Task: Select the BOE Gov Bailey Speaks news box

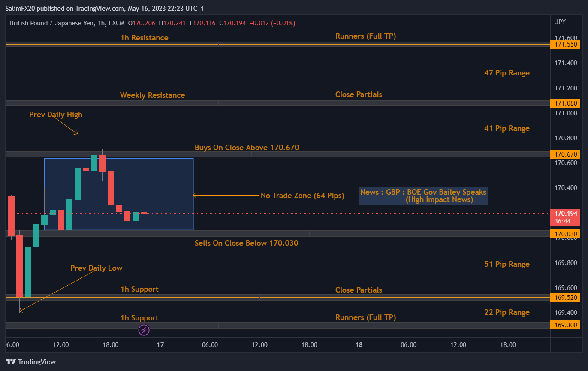Action: pyautogui.click(x=423, y=196)
